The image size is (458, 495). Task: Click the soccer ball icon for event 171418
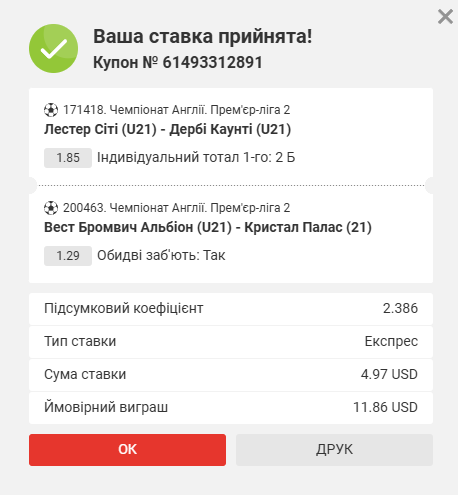click(51, 110)
